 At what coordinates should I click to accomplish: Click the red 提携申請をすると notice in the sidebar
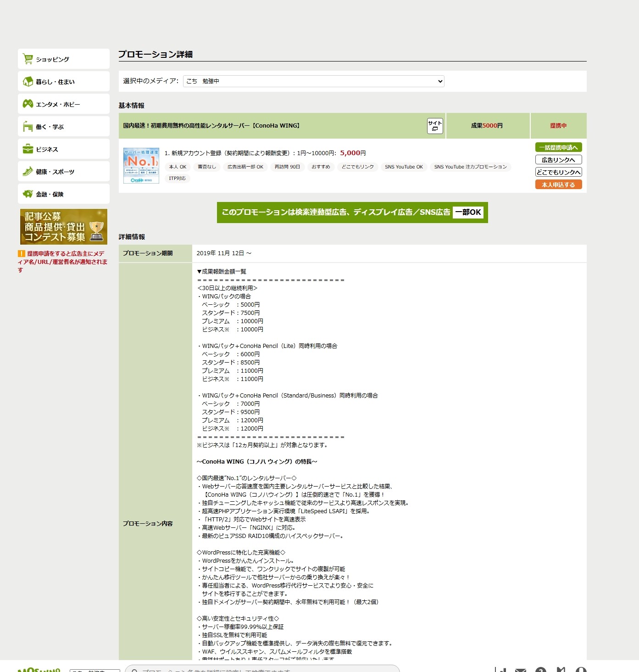click(63, 262)
